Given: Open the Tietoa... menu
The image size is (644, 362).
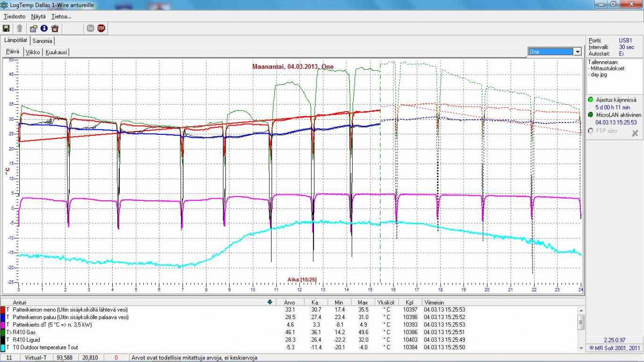Looking at the screenshot, I should coord(61,17).
